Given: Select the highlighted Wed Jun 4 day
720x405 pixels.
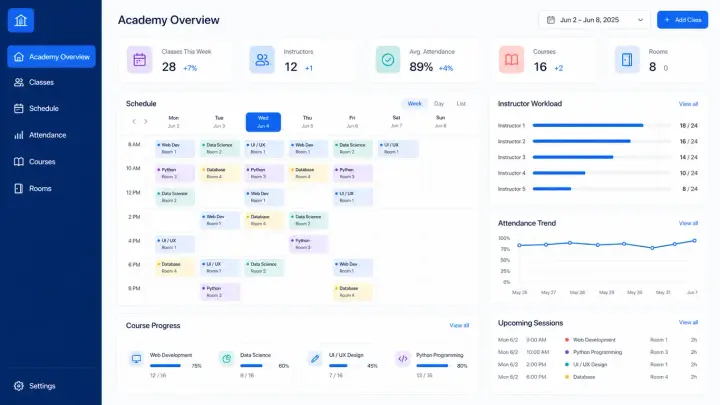Looking at the screenshot, I should tap(263, 122).
